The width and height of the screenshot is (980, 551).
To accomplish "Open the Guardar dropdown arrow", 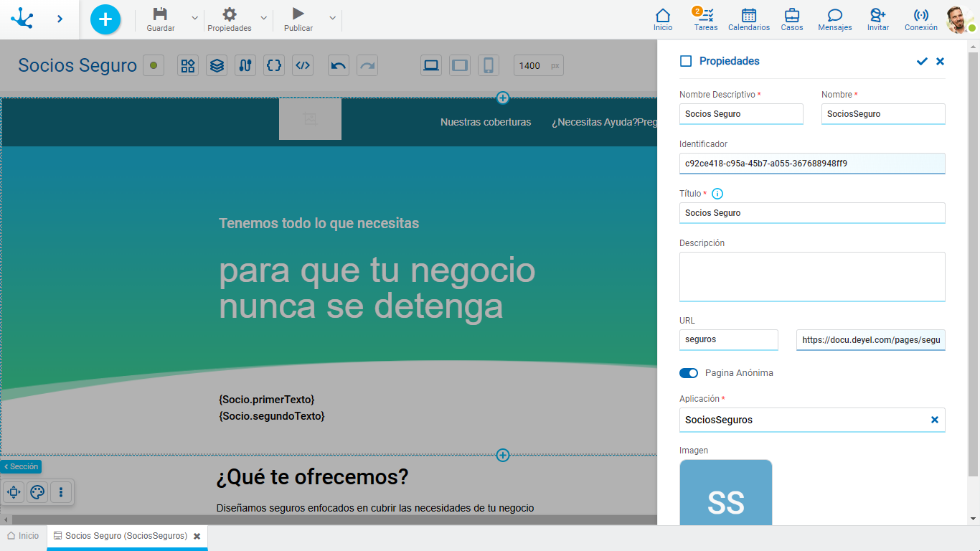I will (x=194, y=18).
